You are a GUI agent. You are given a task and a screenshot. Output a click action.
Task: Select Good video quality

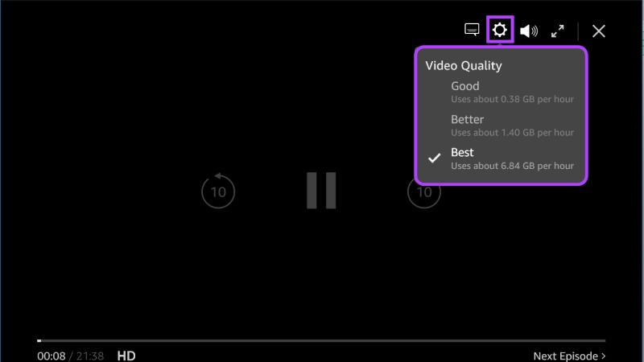point(465,86)
